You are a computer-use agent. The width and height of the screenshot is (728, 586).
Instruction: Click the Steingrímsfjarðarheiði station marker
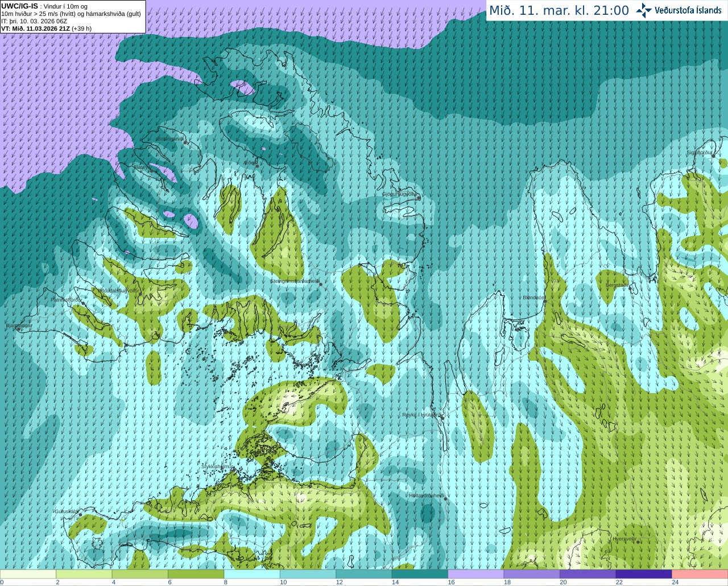[x=320, y=284]
